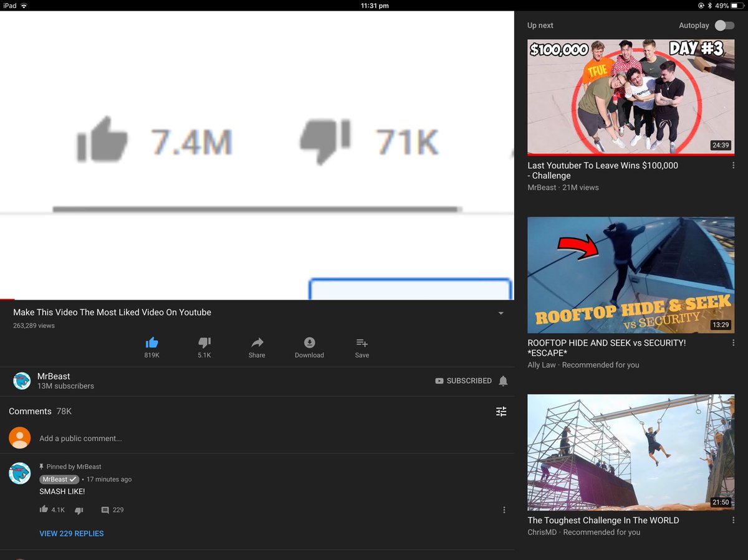Click the video title Make This Video The Most Liked
Viewport: 748px width, 560px height.
pos(112,312)
